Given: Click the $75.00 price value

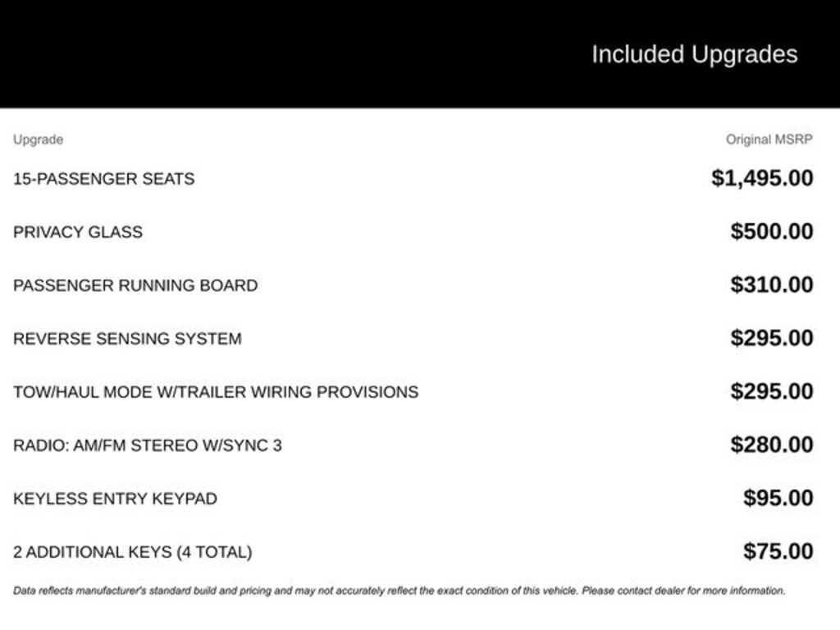Looking at the screenshot, I should pyautogui.click(x=778, y=551).
